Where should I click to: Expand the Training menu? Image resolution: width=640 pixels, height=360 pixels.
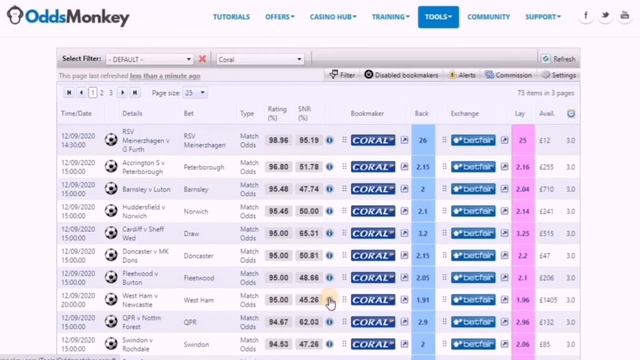coord(391,17)
